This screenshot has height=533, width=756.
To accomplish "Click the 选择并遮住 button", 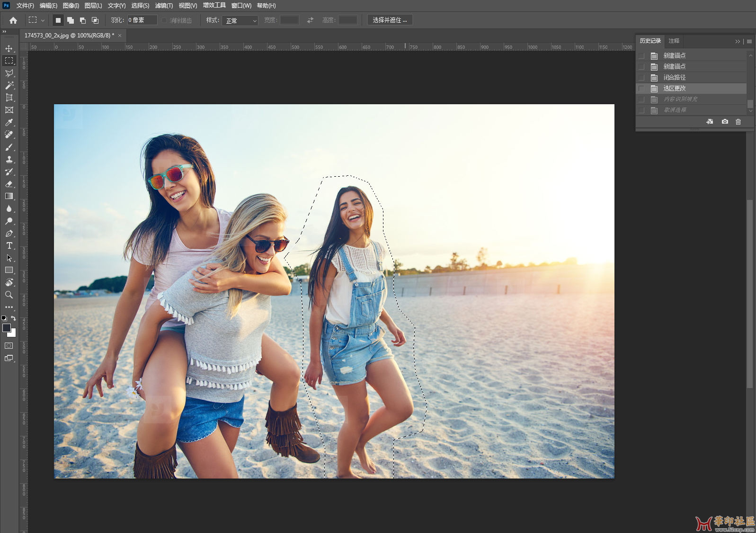I will pos(390,20).
